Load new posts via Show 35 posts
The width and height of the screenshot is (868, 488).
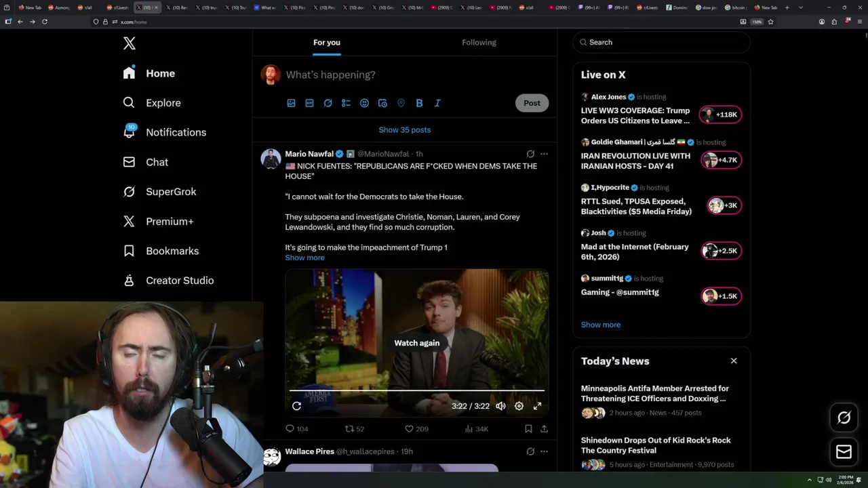coord(405,129)
